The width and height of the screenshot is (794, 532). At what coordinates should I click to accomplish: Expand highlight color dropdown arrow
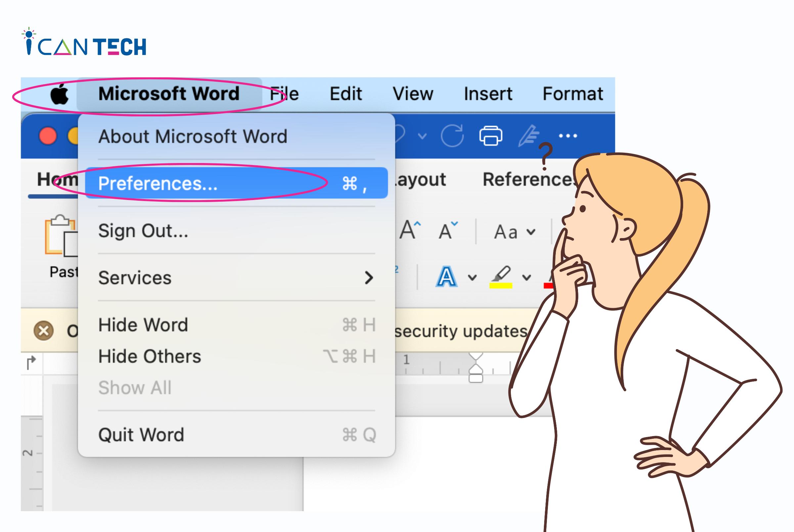click(x=526, y=278)
